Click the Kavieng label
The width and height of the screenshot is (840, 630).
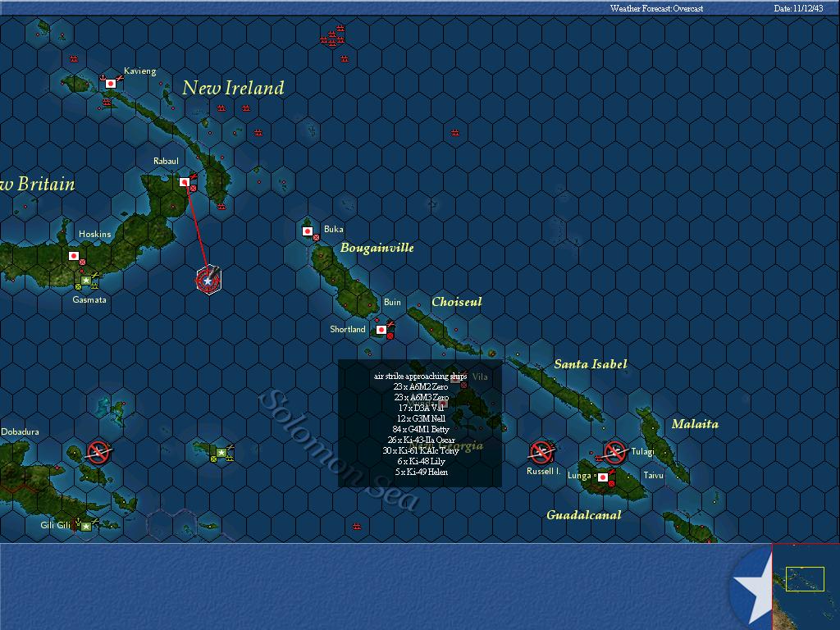139,71
